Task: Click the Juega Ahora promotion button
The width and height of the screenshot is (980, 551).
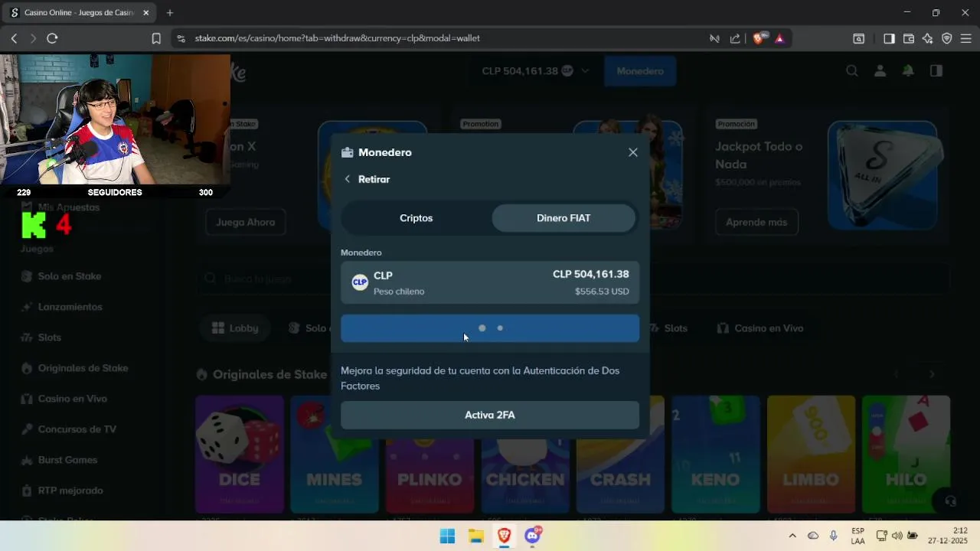Action: pos(246,222)
